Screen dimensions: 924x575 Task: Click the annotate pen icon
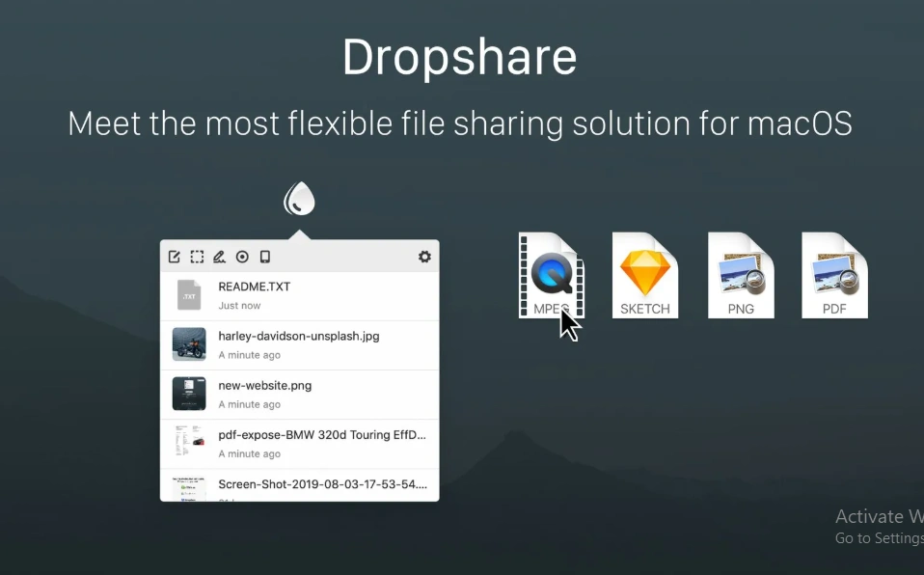[219, 257]
